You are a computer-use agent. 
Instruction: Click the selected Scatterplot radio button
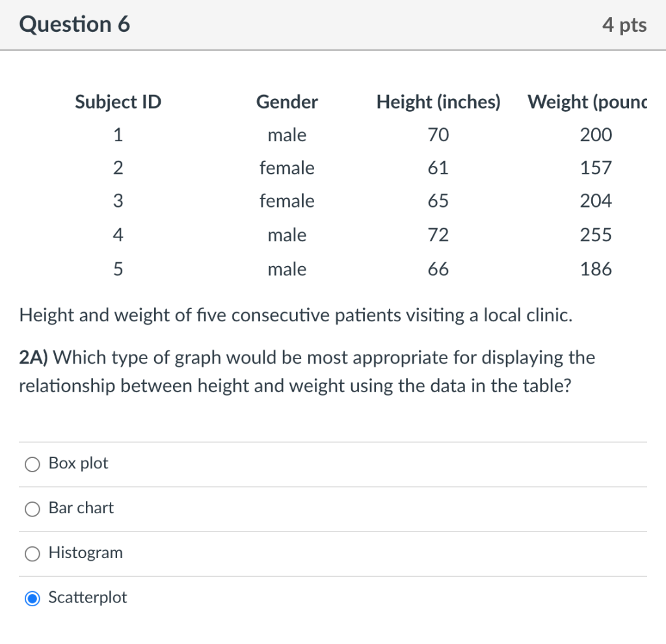[x=33, y=598]
